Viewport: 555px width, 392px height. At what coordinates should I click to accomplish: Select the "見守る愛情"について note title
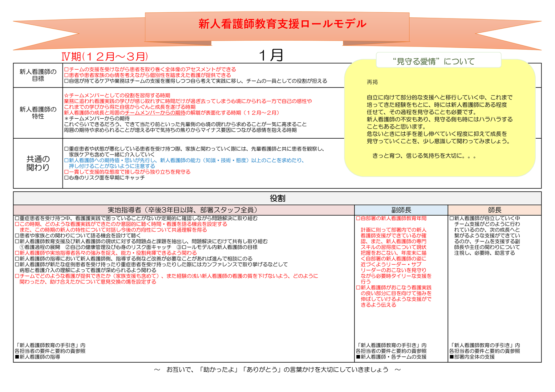[433, 61]
